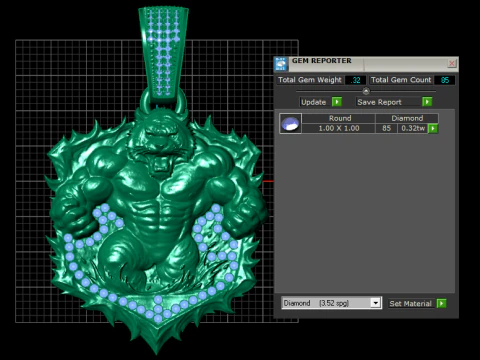Click green arrow next to Save Report
This screenshot has width=480, height=360.
tap(427, 102)
